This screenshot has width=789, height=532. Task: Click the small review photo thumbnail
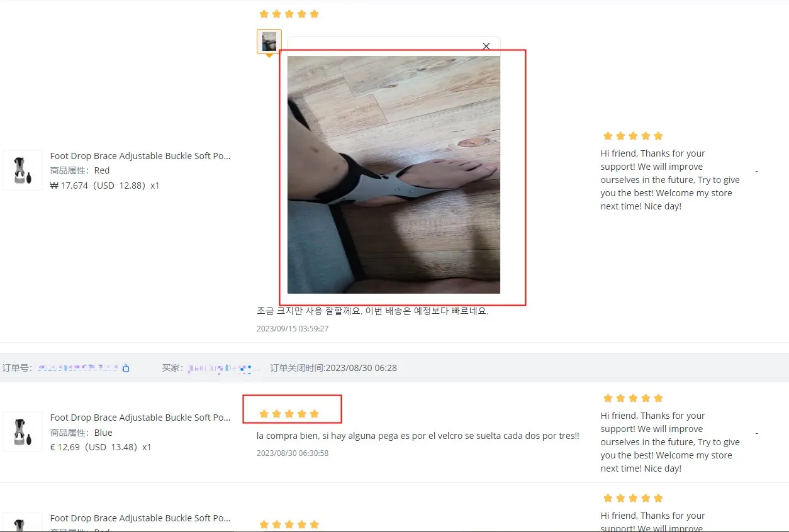269,42
